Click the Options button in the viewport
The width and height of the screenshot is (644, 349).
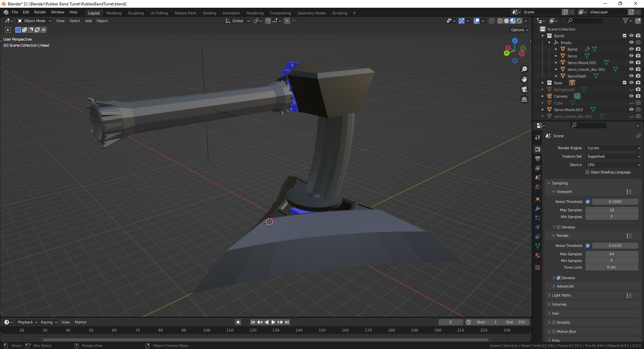click(x=519, y=30)
